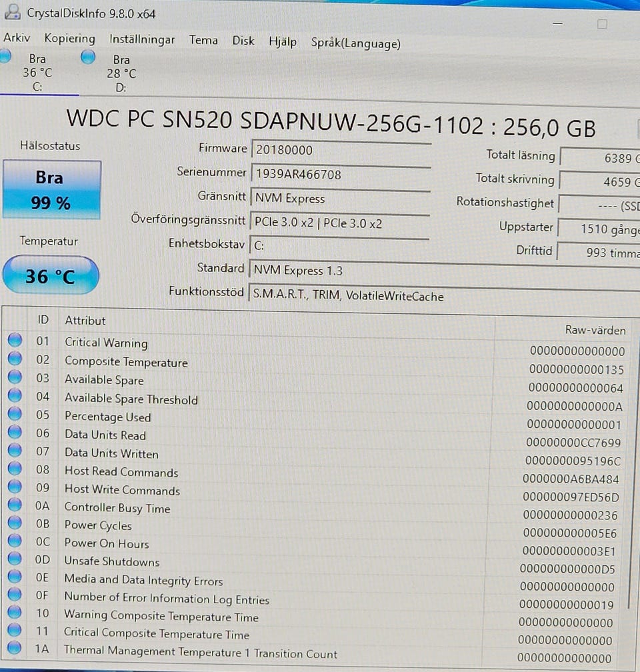Click status orb for Critical Composite Temperature Time
Viewport: 640px width, 672px height.
[x=15, y=629]
